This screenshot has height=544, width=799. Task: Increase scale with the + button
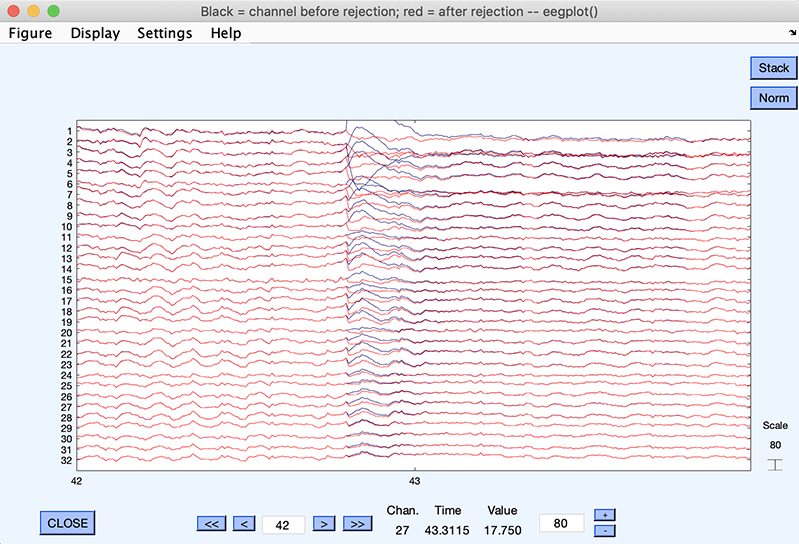pyautogui.click(x=604, y=514)
